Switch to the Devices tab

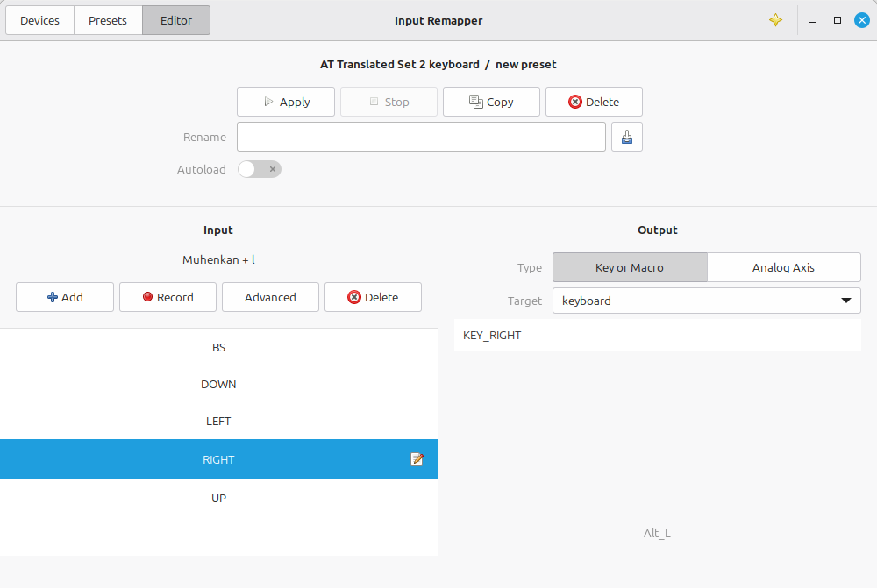(x=39, y=21)
